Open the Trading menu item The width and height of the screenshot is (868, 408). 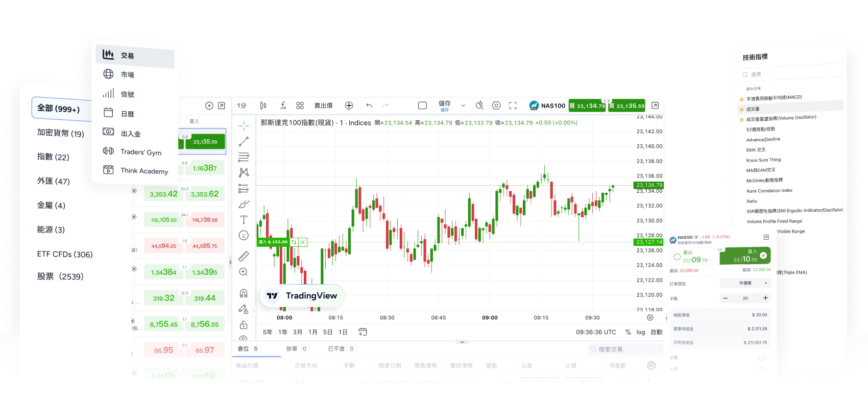click(x=135, y=55)
